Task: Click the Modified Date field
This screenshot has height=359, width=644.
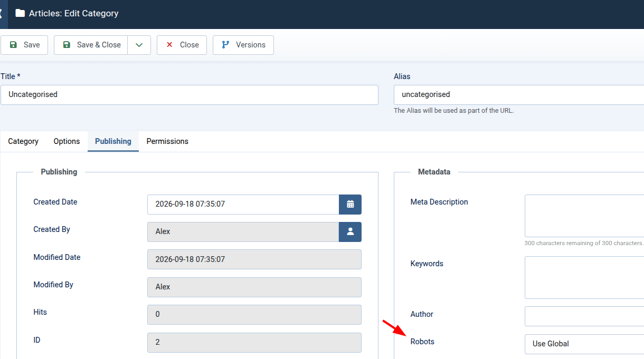Action: coord(254,259)
